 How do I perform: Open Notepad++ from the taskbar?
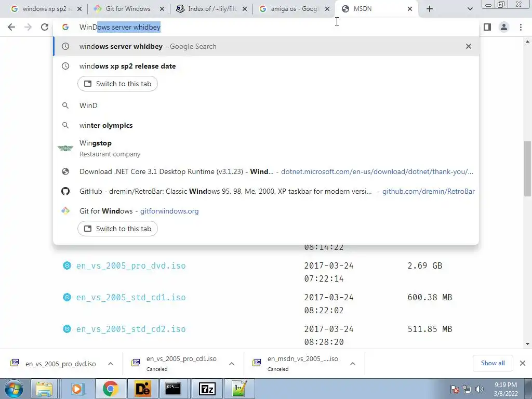pos(239,389)
